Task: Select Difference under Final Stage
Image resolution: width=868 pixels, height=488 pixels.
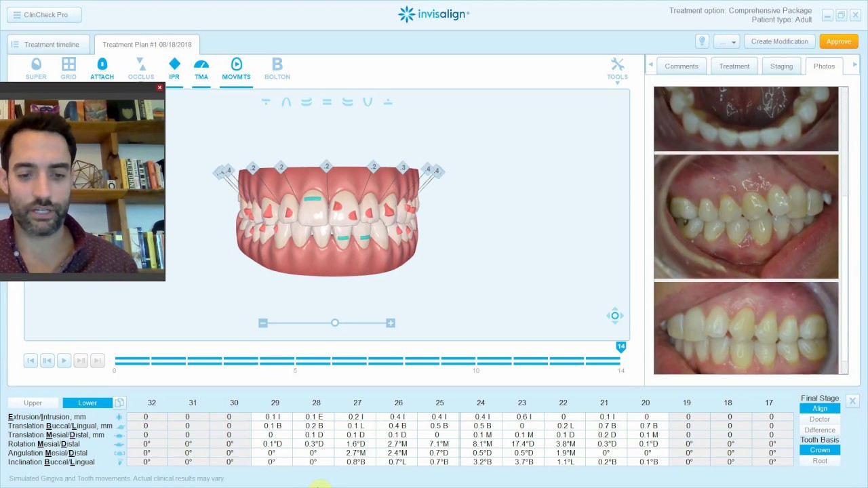Action: (820, 430)
